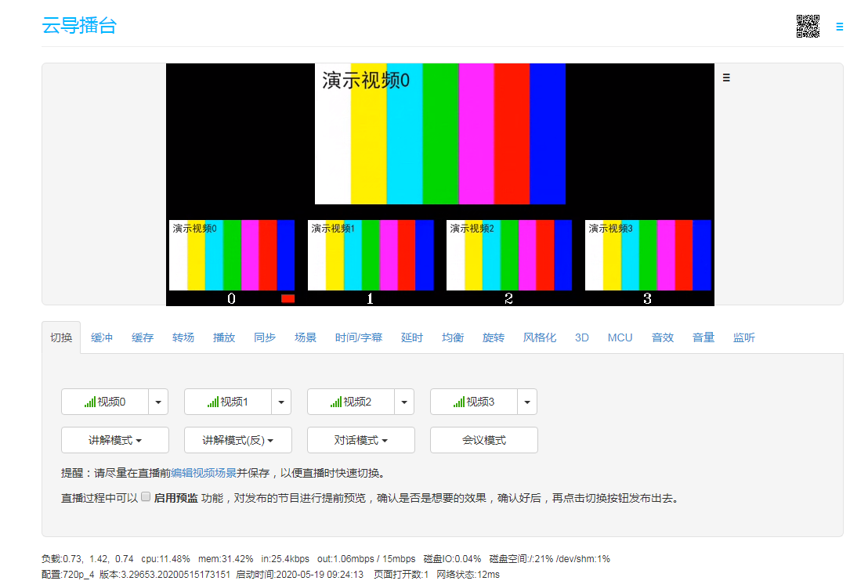868x588 pixels.
Task: Click the 版本:3.29653 version text
Action: click(x=165, y=575)
